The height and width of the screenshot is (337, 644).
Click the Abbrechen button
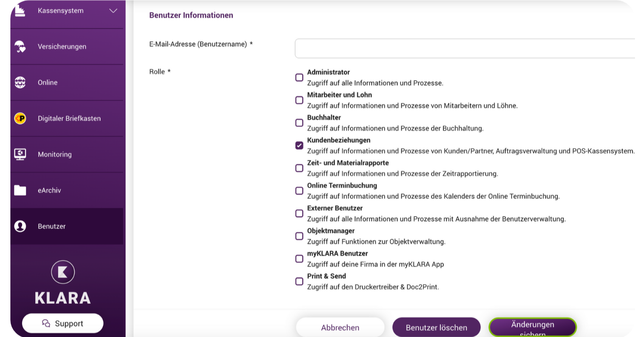340,328
